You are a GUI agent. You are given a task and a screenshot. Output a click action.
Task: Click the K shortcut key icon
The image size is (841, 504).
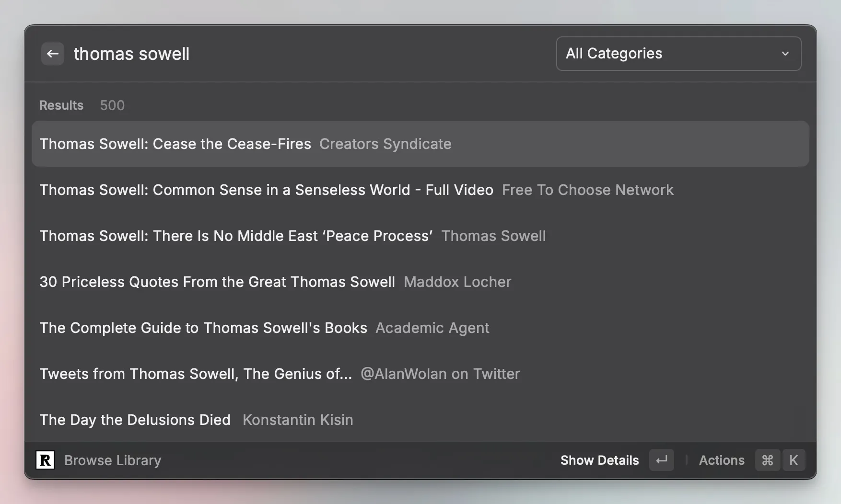794,460
